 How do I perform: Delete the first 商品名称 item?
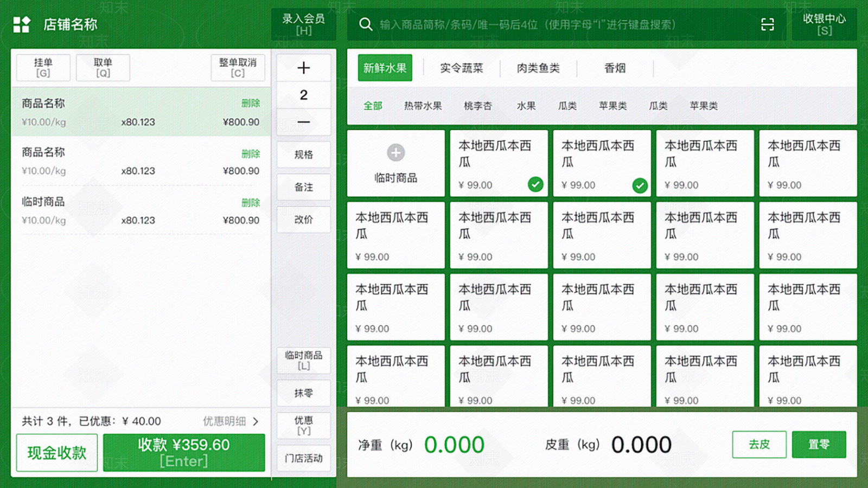click(252, 102)
